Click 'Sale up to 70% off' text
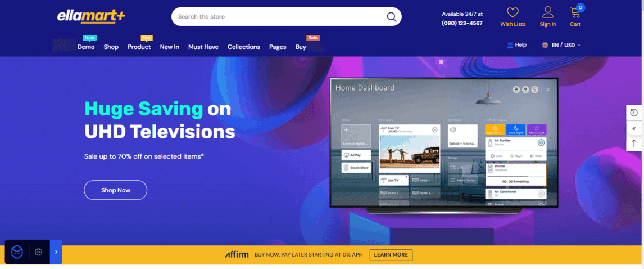This screenshot has width=644, height=269. click(144, 156)
